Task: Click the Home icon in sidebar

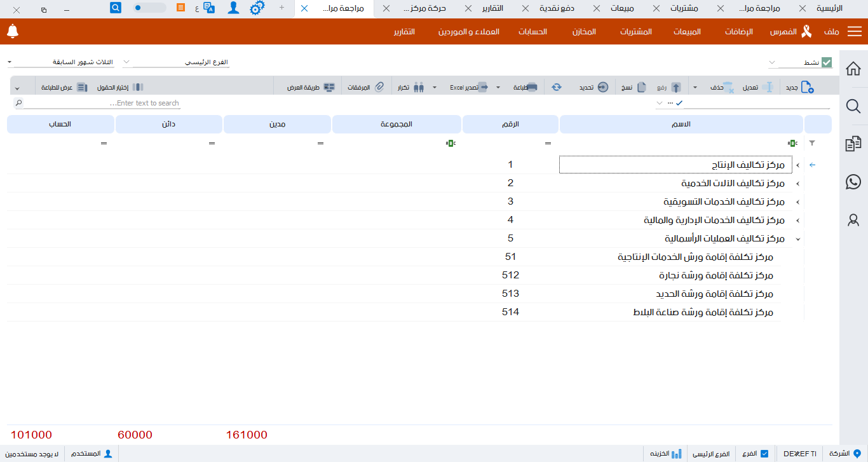Action: [x=853, y=69]
